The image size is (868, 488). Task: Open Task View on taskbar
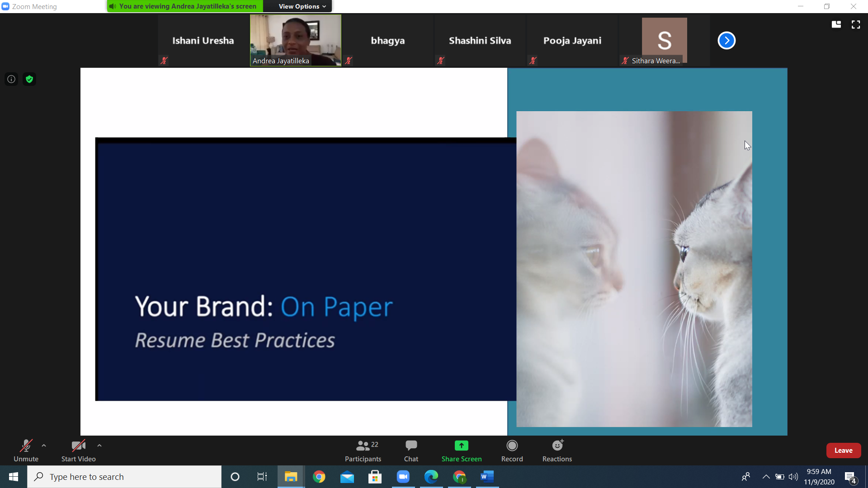click(x=262, y=477)
